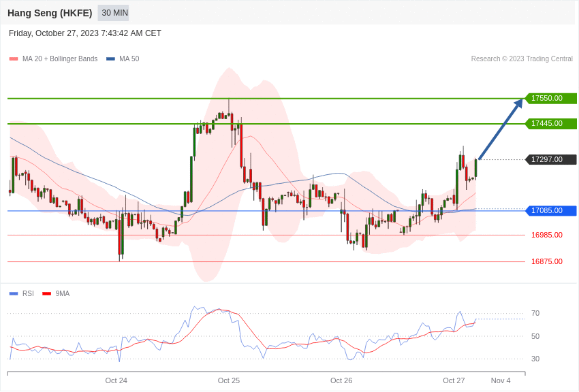Click the red 16985.00 support label

(x=547, y=235)
